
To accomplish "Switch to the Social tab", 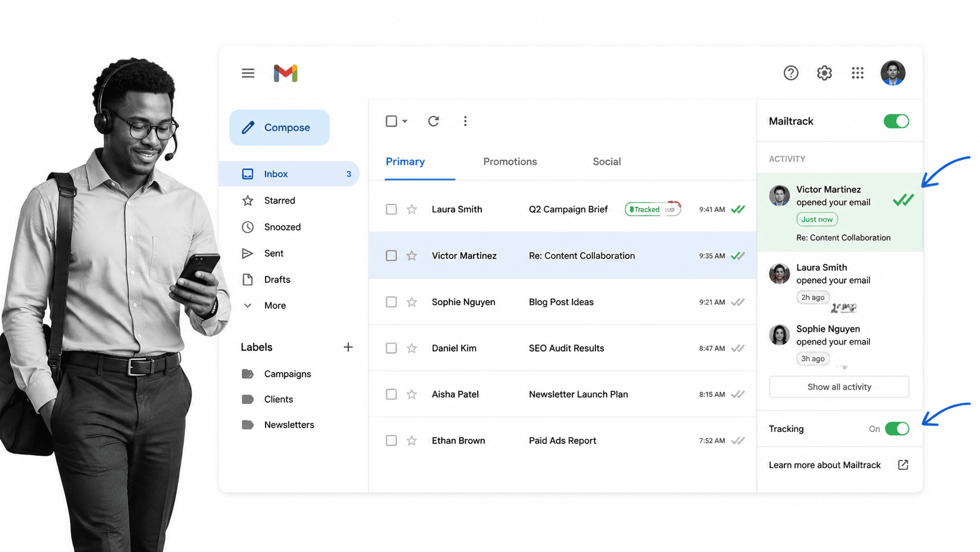I will 607,162.
